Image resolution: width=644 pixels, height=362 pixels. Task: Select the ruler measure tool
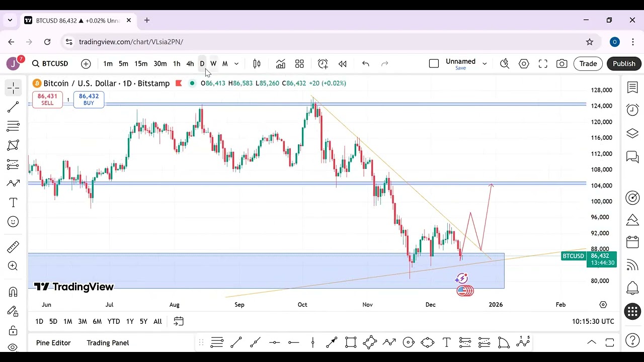pos(13,247)
